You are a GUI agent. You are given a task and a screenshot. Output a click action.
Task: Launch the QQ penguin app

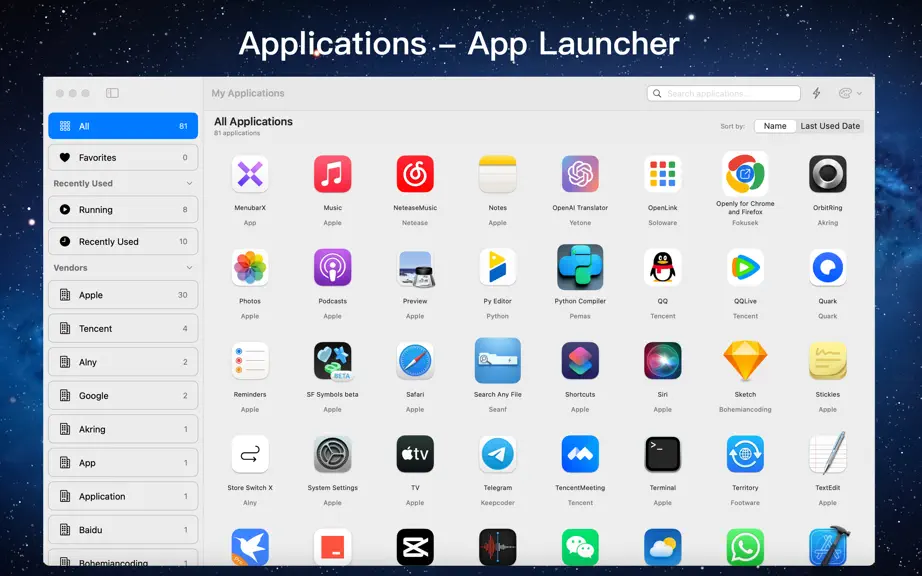663,267
